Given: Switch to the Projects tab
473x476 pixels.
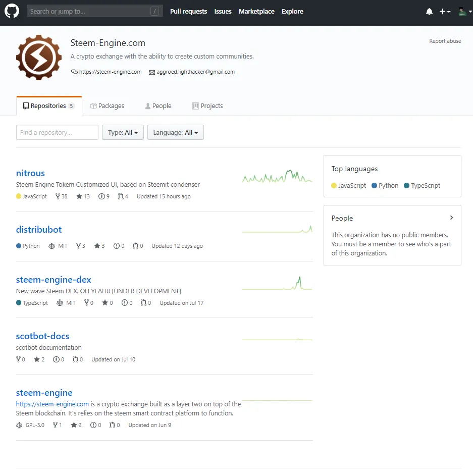Looking at the screenshot, I should tap(207, 106).
